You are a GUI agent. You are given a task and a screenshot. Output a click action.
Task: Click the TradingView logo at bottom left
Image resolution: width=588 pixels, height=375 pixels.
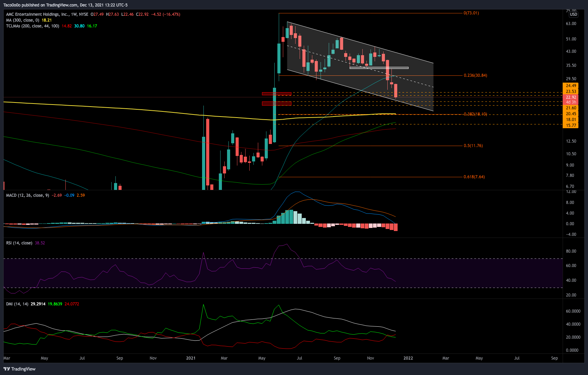(x=20, y=369)
